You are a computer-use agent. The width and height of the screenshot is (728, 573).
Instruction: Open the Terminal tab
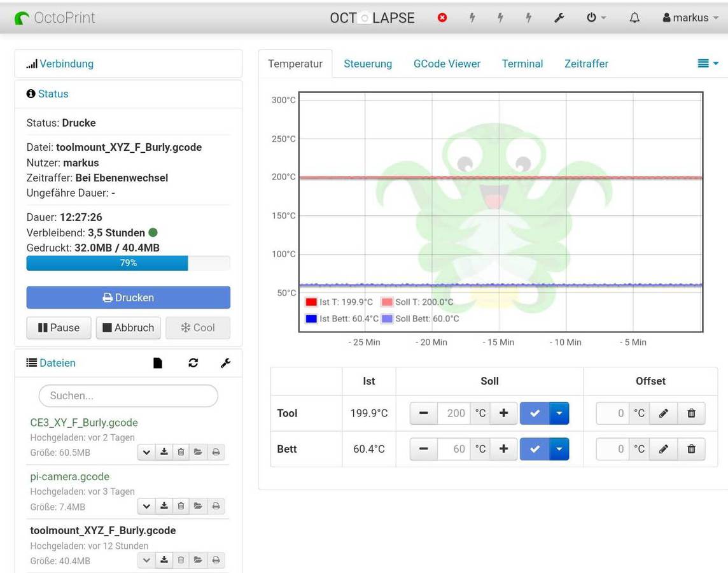(x=522, y=64)
